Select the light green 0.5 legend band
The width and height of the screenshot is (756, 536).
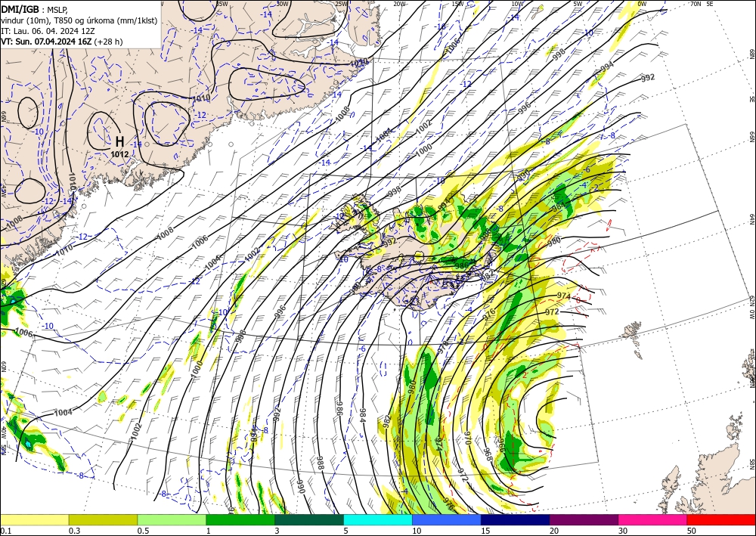tap(172, 519)
